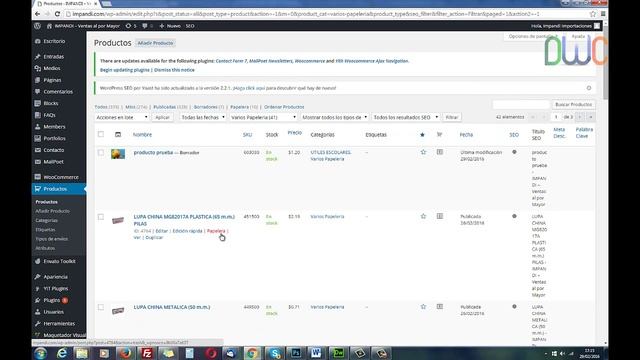The width and height of the screenshot is (640, 360).
Task: Open the Todas las fechas dropdown
Action: pos(203,117)
